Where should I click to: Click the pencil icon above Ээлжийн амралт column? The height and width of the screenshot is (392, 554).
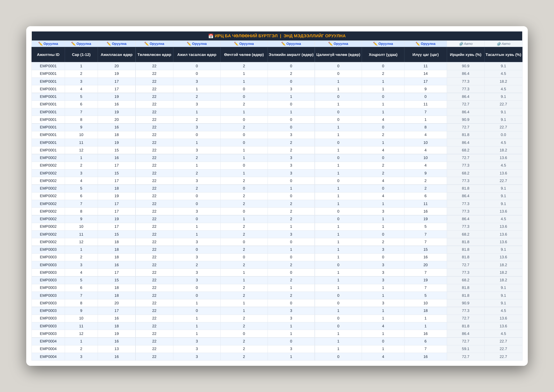click(283, 44)
